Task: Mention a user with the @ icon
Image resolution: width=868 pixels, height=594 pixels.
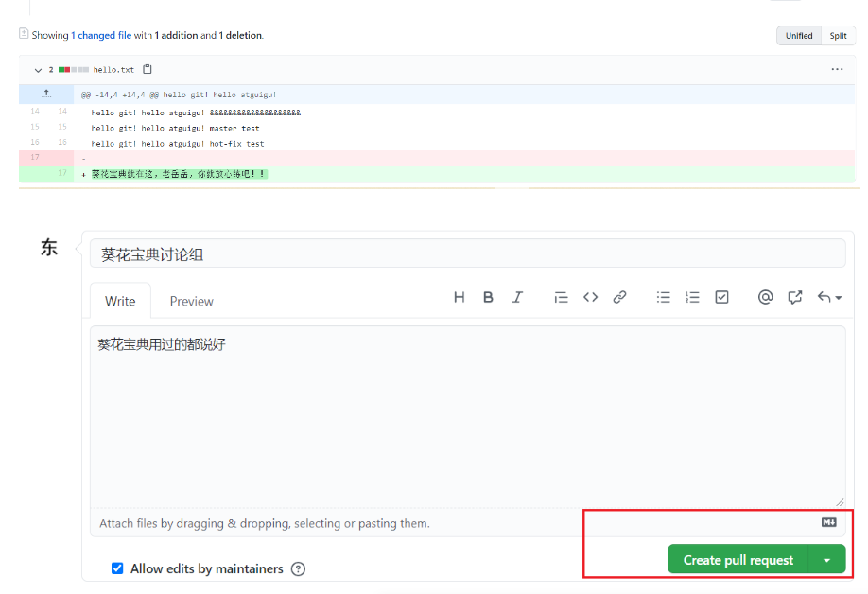Action: [765, 297]
